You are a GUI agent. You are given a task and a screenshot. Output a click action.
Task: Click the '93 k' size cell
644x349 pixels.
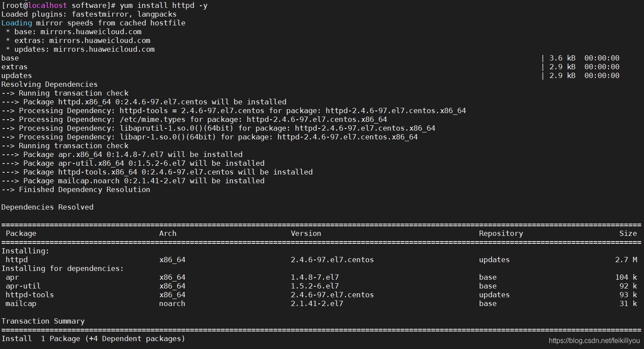pos(628,295)
